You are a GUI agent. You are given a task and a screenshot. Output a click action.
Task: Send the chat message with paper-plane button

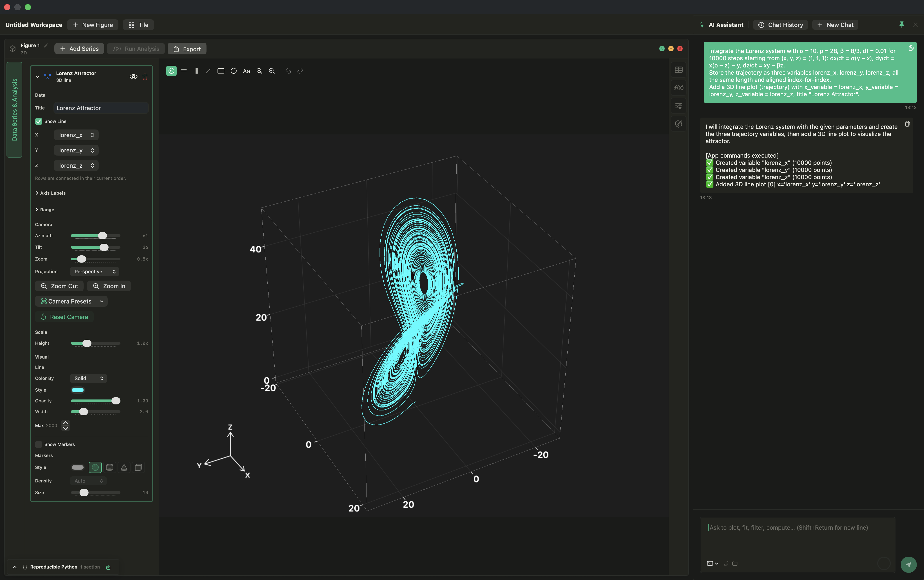tap(908, 564)
